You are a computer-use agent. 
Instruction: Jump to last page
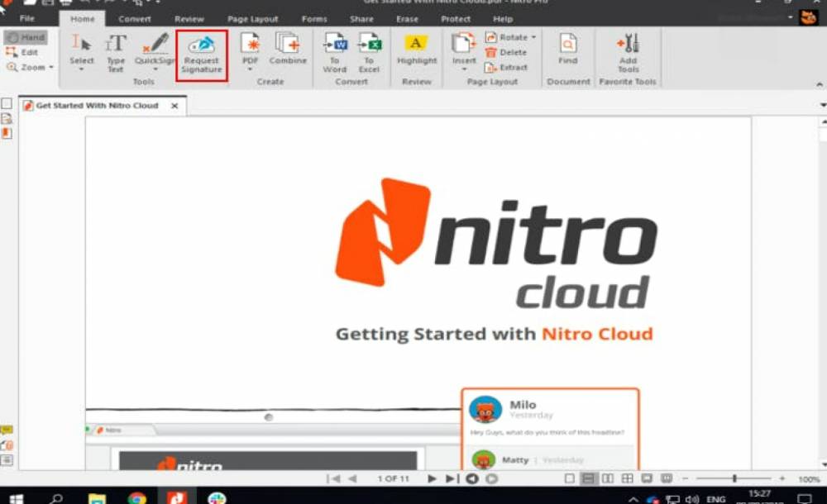[452, 478]
